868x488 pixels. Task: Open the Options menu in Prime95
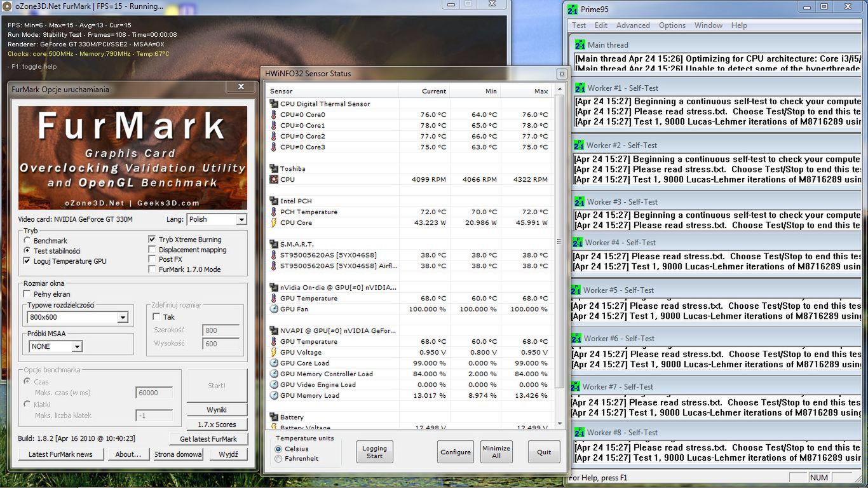point(672,25)
